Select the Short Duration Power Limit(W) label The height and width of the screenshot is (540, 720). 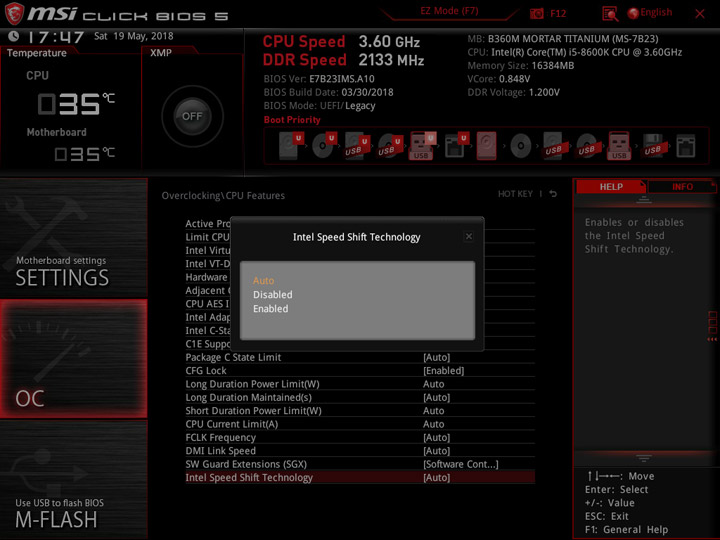coord(253,411)
